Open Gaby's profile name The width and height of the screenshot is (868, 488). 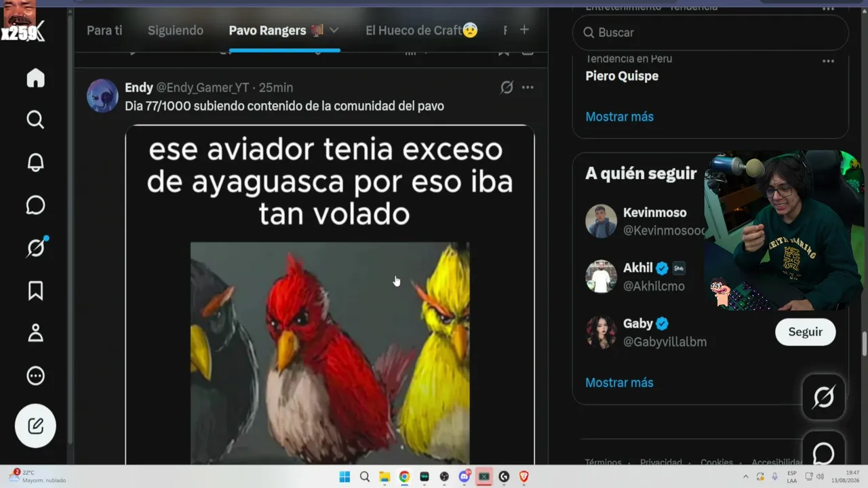[637, 323]
